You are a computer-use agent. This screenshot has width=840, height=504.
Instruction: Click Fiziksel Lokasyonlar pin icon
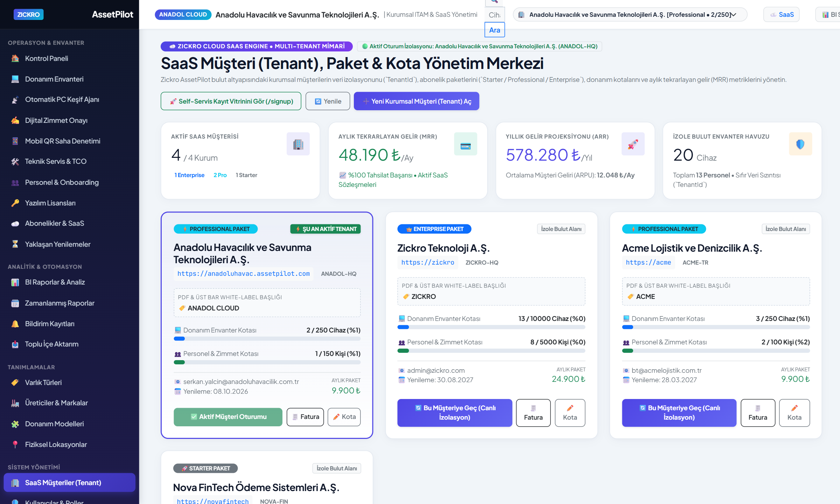[x=15, y=444]
